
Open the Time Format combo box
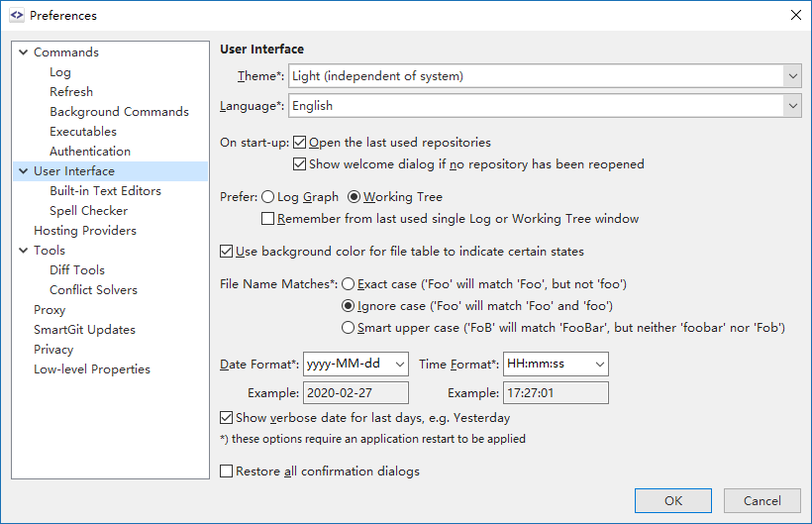pos(599,365)
